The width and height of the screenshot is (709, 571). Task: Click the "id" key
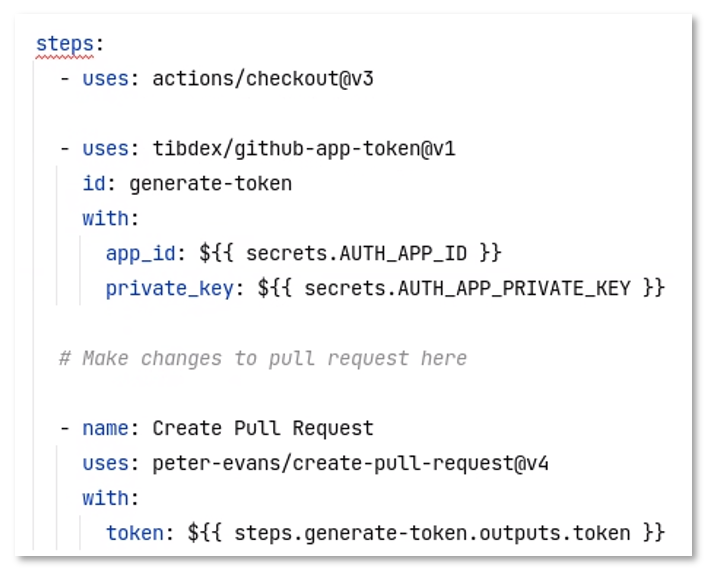93,184
